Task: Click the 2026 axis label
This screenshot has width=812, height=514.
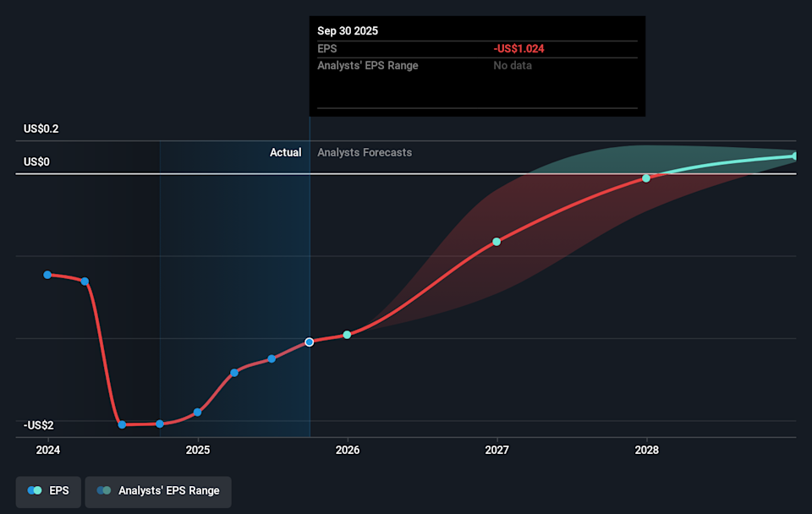Action: (x=348, y=450)
